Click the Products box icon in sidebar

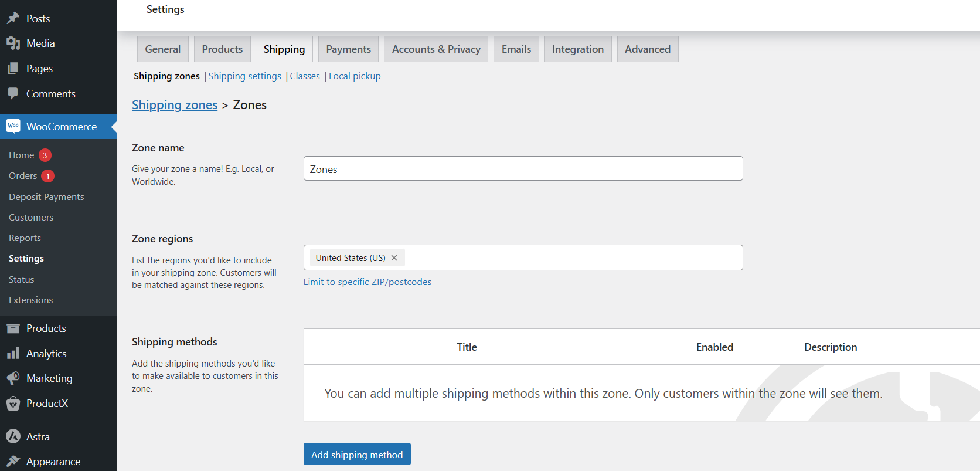click(13, 328)
